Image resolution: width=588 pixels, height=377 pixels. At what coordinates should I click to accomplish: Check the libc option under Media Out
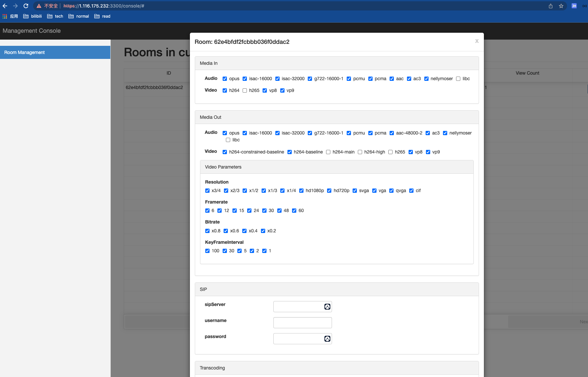coord(228,140)
